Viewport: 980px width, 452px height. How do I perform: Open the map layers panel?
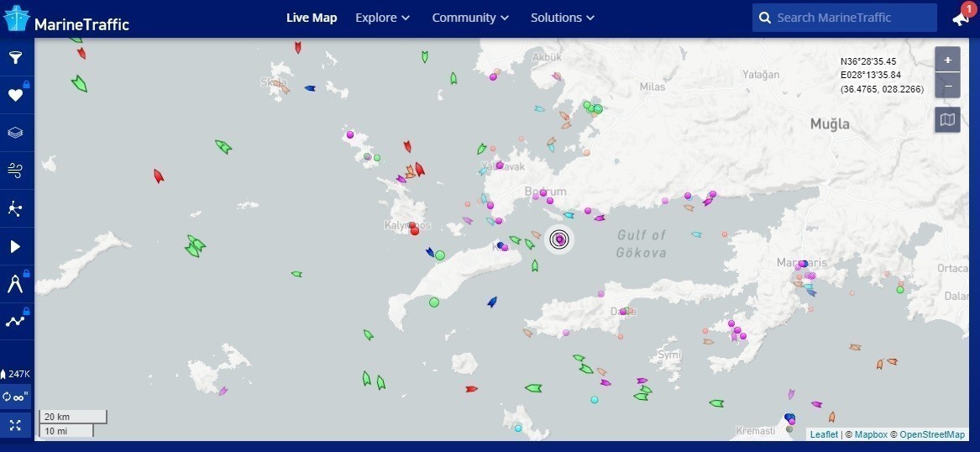[x=15, y=133]
